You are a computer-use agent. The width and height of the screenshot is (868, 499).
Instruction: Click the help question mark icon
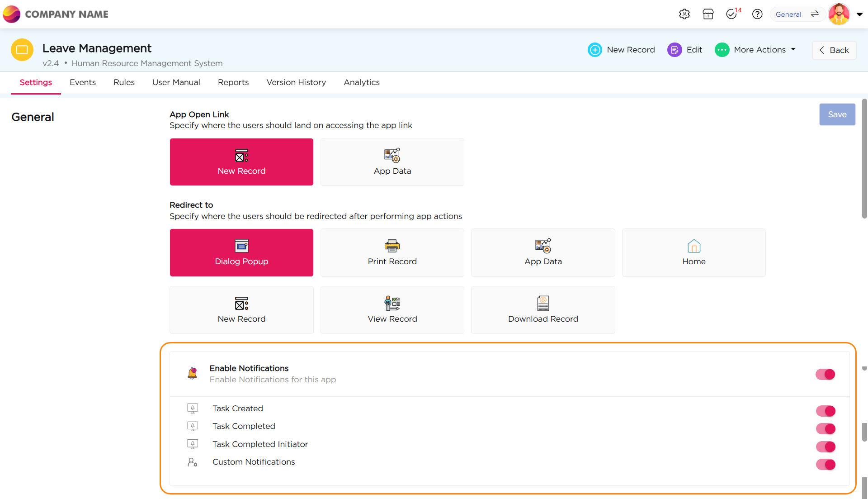tap(757, 14)
